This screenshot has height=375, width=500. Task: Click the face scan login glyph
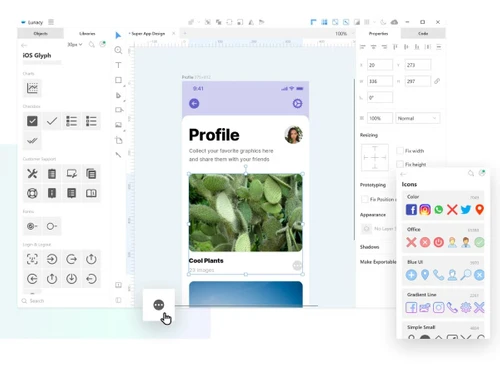[x=32, y=259]
